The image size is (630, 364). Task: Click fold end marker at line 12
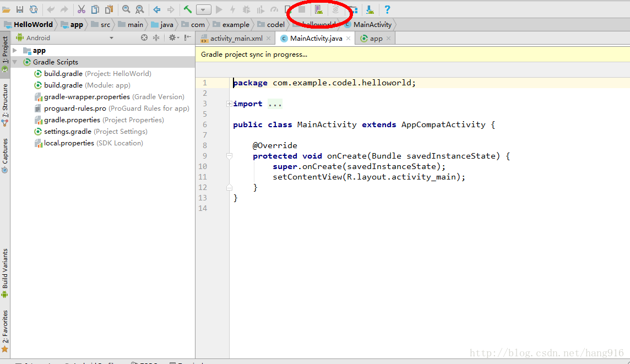(x=229, y=187)
